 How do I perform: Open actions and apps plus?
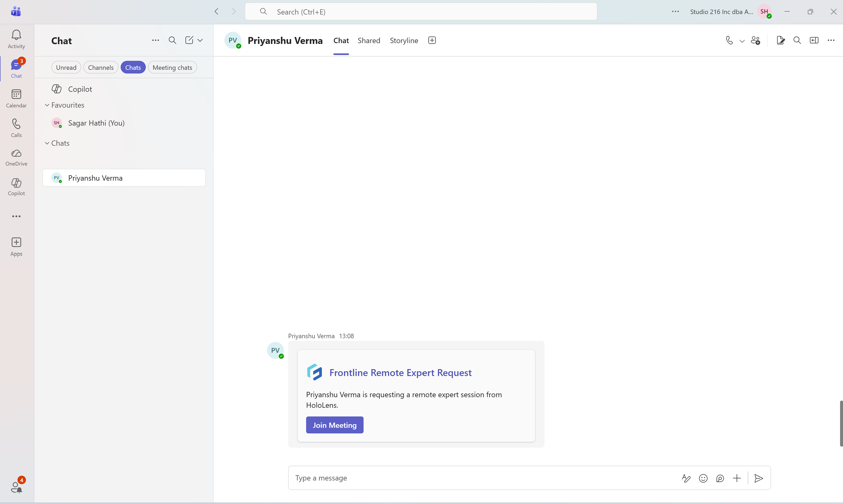(737, 478)
